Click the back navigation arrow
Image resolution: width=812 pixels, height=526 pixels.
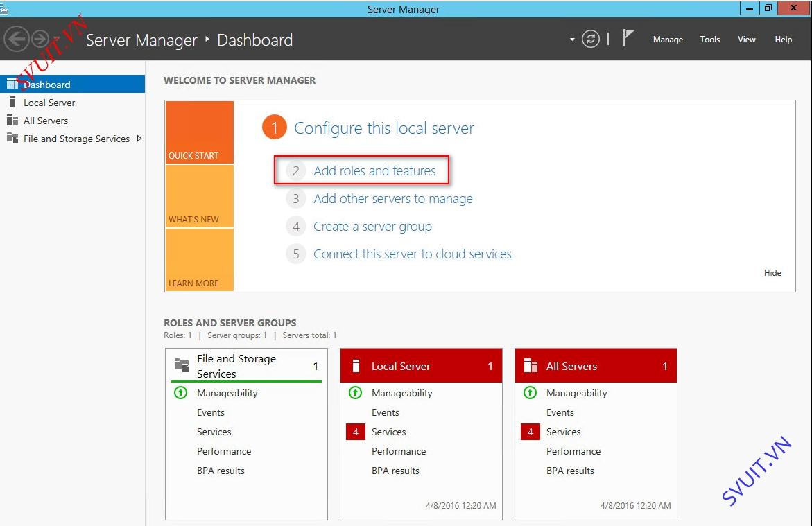pyautogui.click(x=17, y=39)
